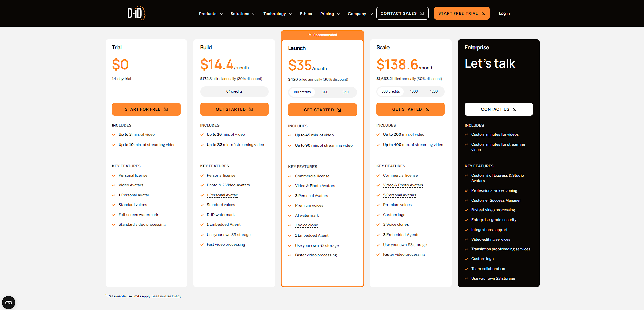644x310 pixels.
Task: Click 'Up to 10 min. of streaming video'
Action: [147, 145]
